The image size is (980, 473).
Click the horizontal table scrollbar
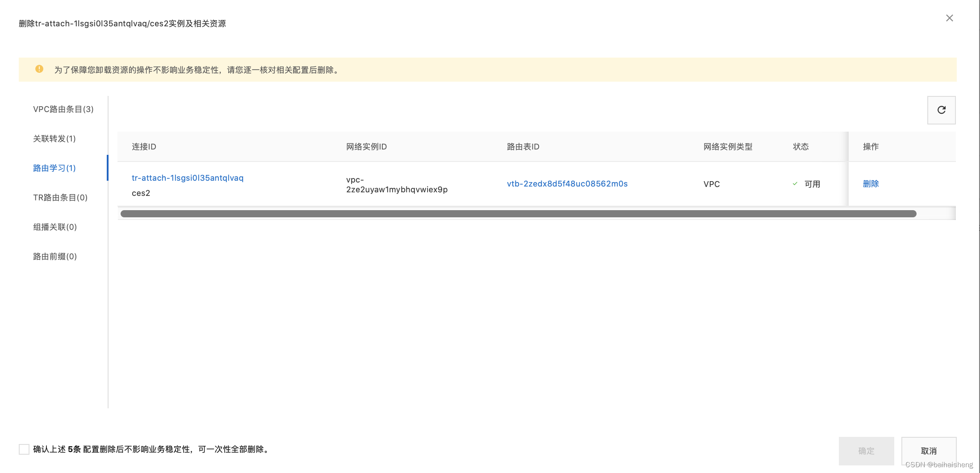click(518, 214)
